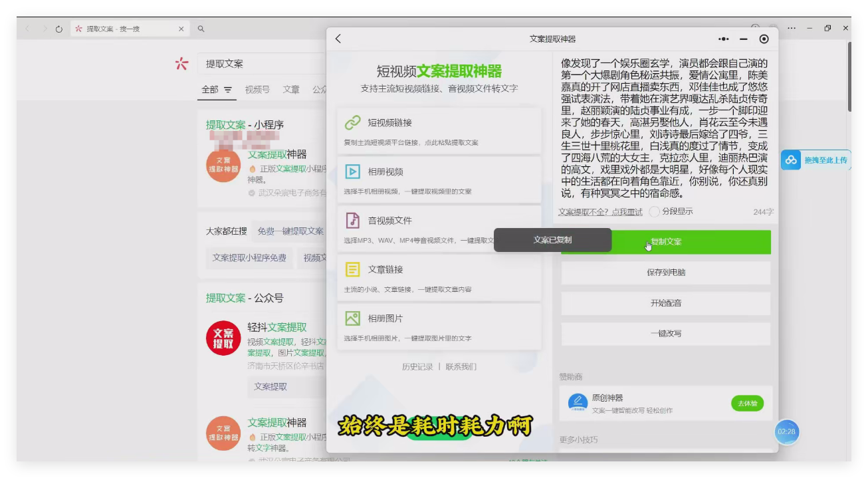
Task: Close the 提取文案 - 搜一搜 tab
Action: 181,29
